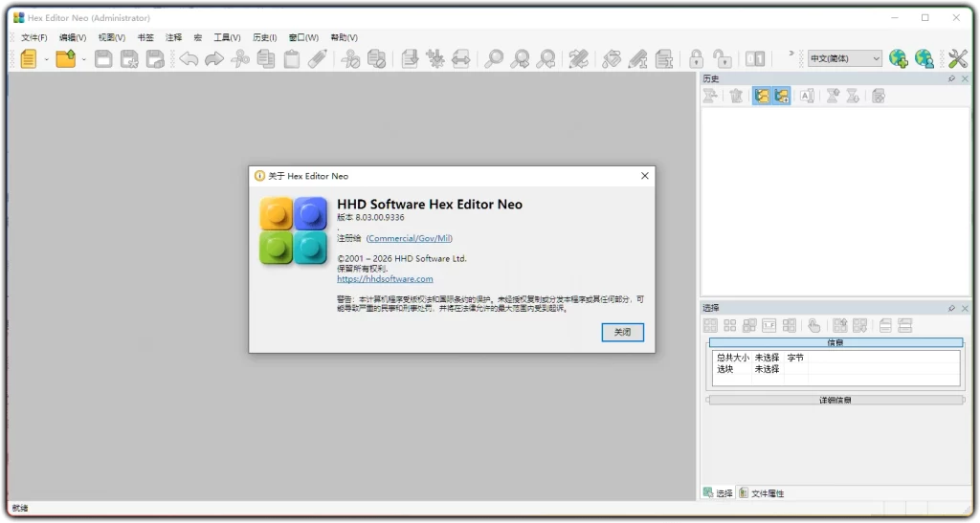Click the Find magnifier icon
This screenshot has height=523, width=980.
pyautogui.click(x=495, y=58)
